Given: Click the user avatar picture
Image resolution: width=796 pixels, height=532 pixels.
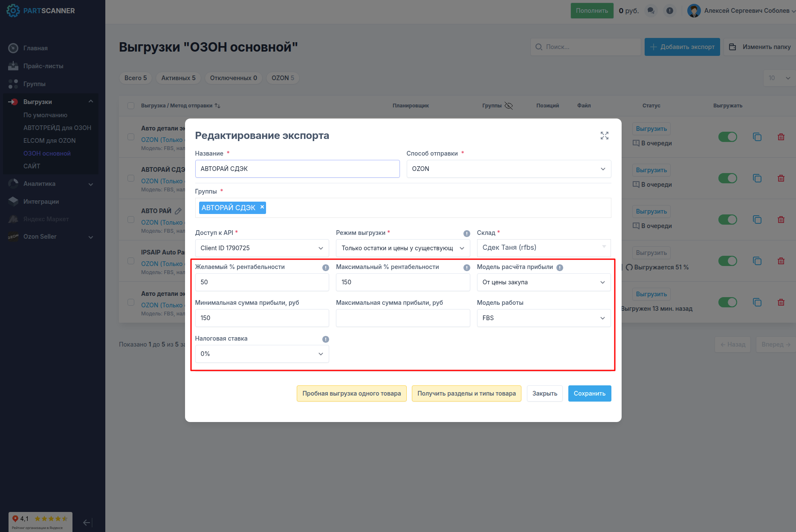Looking at the screenshot, I should click(x=694, y=11).
